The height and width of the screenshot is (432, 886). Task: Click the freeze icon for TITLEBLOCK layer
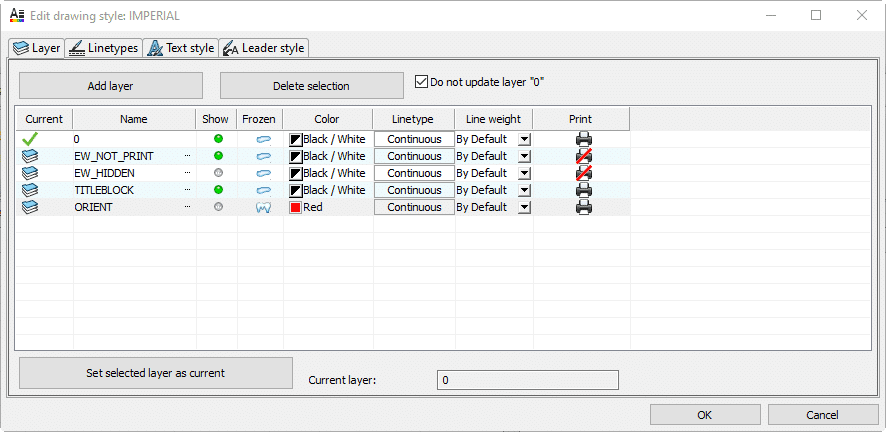click(264, 190)
